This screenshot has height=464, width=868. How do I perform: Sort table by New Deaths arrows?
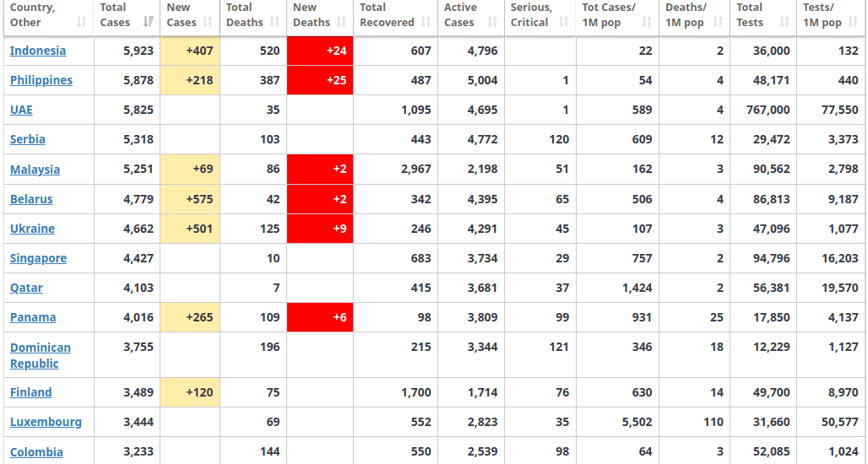click(x=341, y=22)
